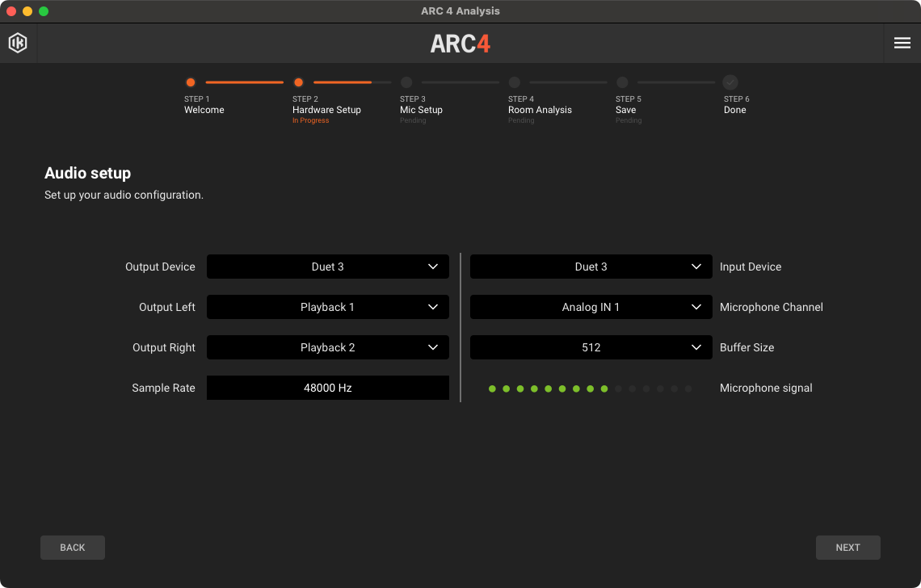
Task: Open the Output Right Playback 2 dropdown
Action: click(x=328, y=348)
